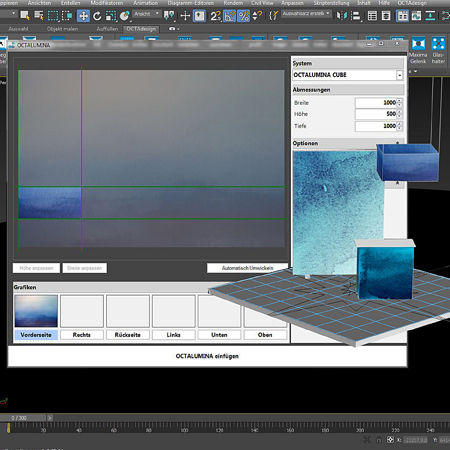Pick the Select and Place tool
The height and width of the screenshot is (450, 450).
point(125,16)
